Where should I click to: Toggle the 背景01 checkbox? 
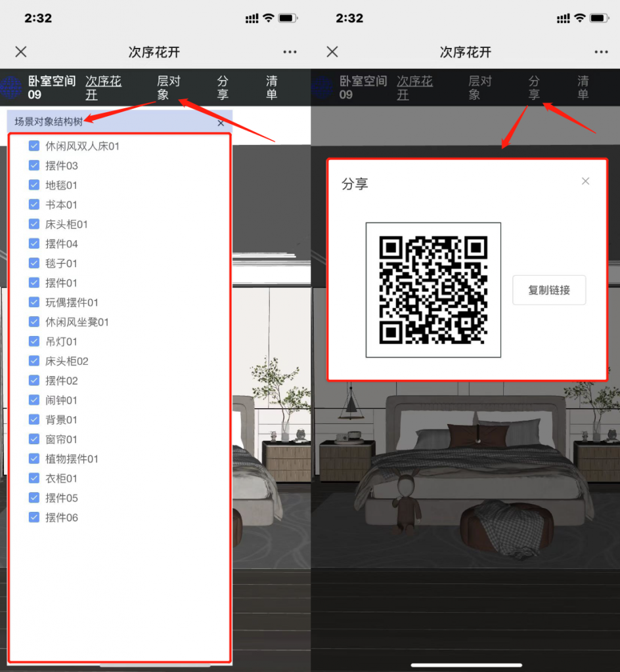click(34, 419)
